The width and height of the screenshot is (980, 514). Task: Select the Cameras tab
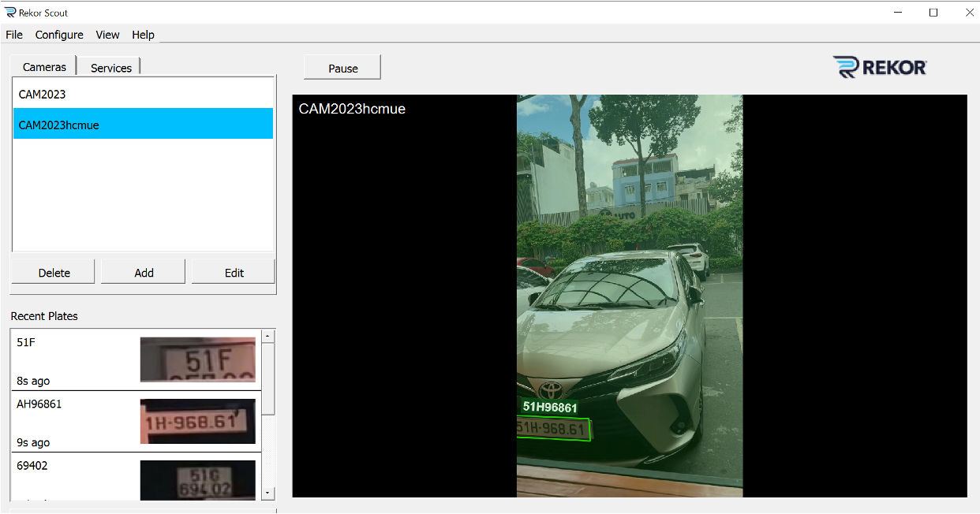(x=44, y=67)
